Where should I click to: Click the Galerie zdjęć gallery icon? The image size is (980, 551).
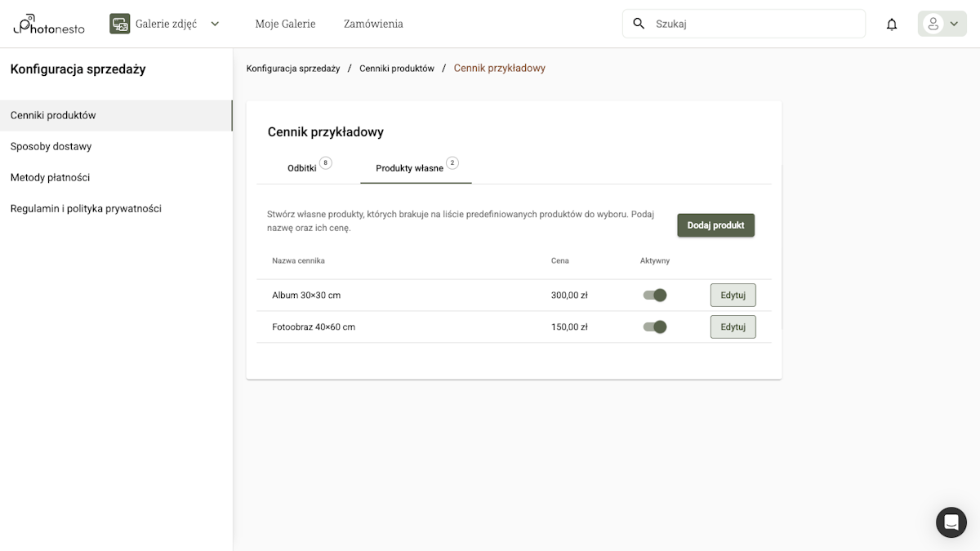click(120, 24)
